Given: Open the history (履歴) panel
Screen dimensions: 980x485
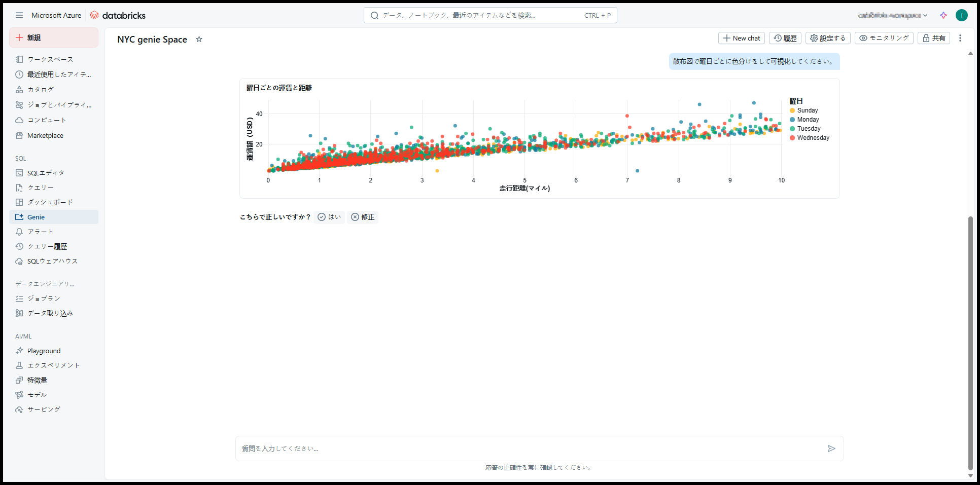Looking at the screenshot, I should pos(785,38).
